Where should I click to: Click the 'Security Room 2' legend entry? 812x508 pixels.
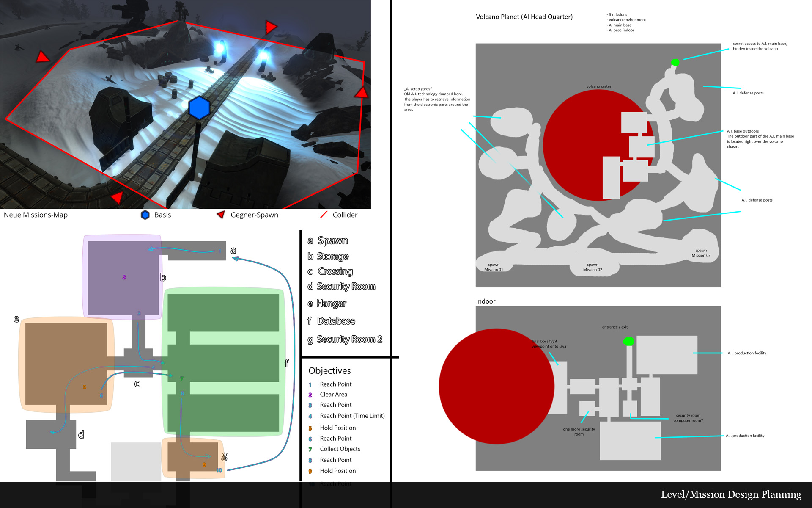point(349,340)
